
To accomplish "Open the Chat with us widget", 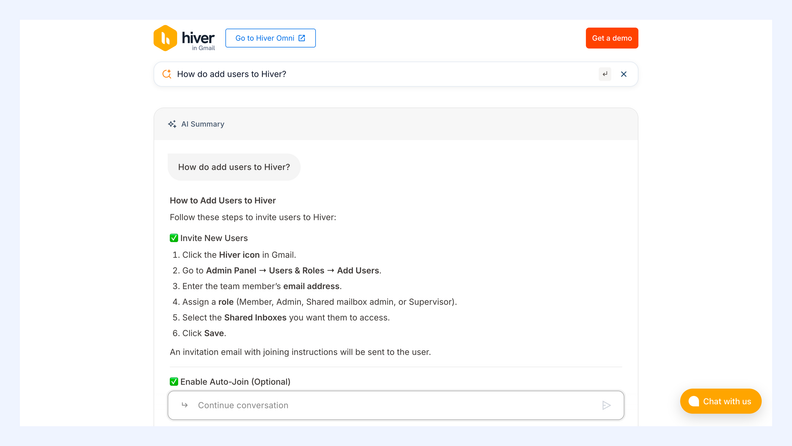I will pyautogui.click(x=720, y=401).
